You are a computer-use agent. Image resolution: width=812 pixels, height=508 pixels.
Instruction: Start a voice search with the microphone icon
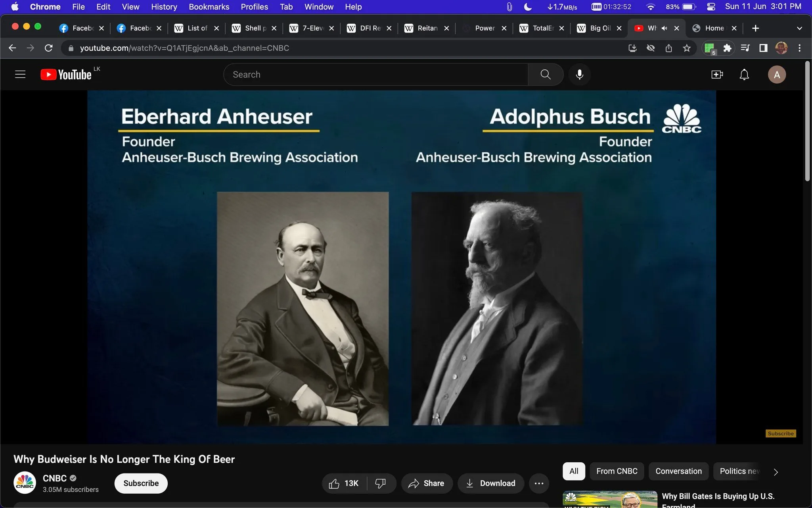[579, 74]
